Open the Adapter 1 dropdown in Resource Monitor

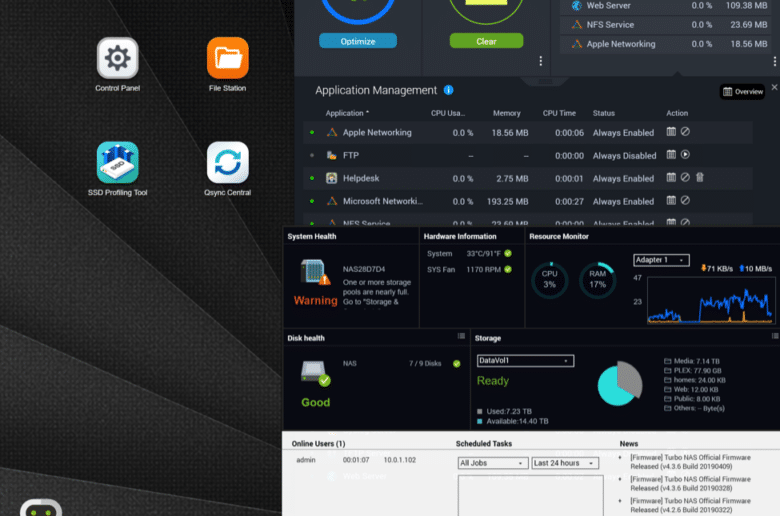661,260
